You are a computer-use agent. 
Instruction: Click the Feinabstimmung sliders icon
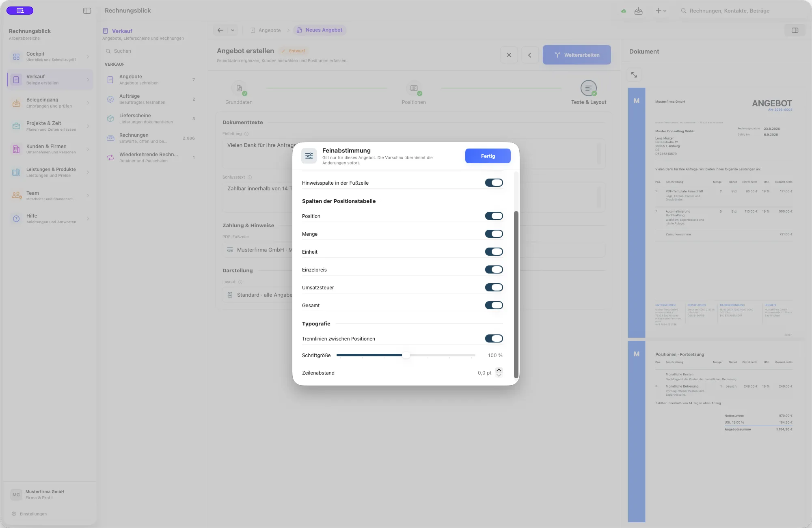[309, 156]
